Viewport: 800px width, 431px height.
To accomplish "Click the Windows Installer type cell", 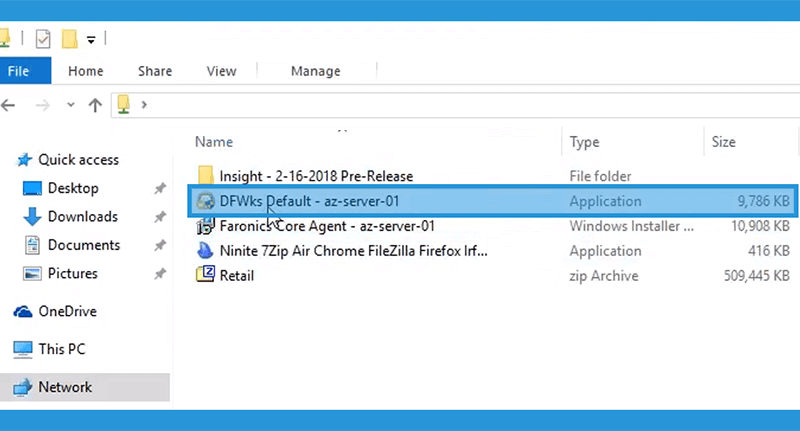I will pyautogui.click(x=632, y=226).
